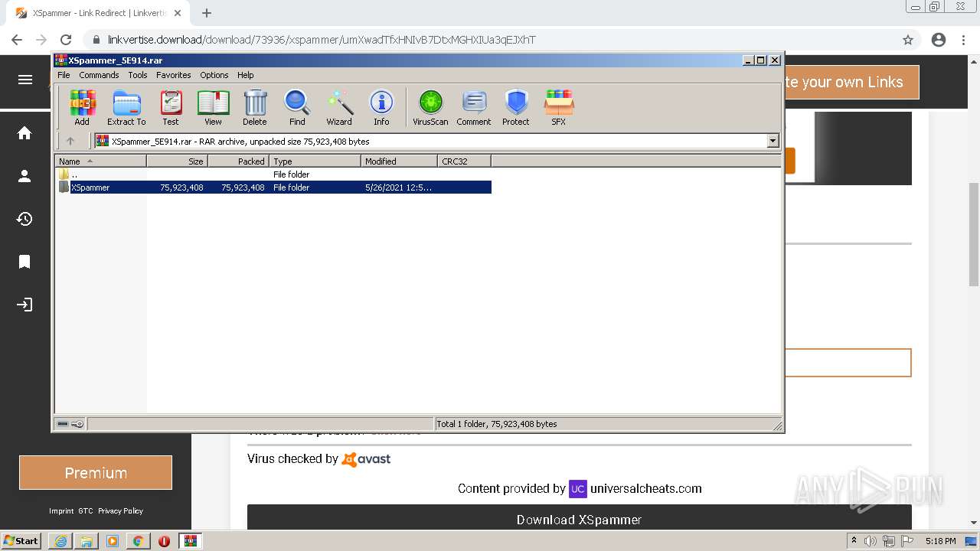This screenshot has height=551, width=980.
Task: Select the XSpammer folder row
Action: 274,187
